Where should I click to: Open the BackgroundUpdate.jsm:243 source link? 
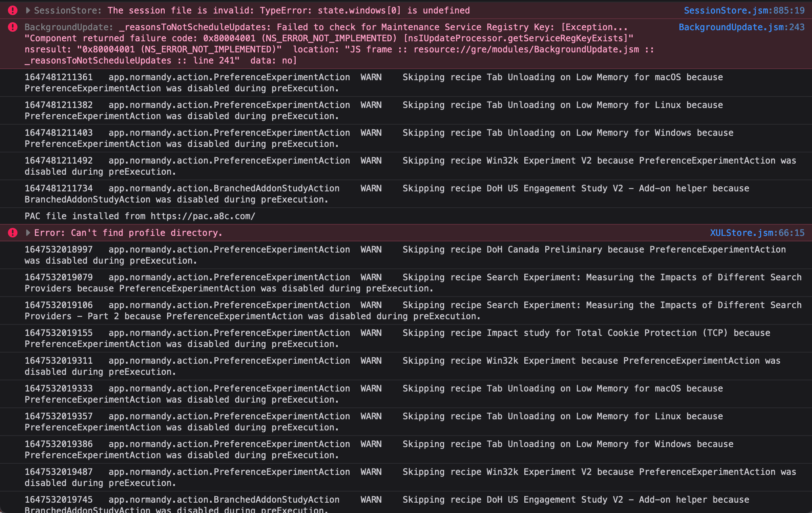(741, 27)
